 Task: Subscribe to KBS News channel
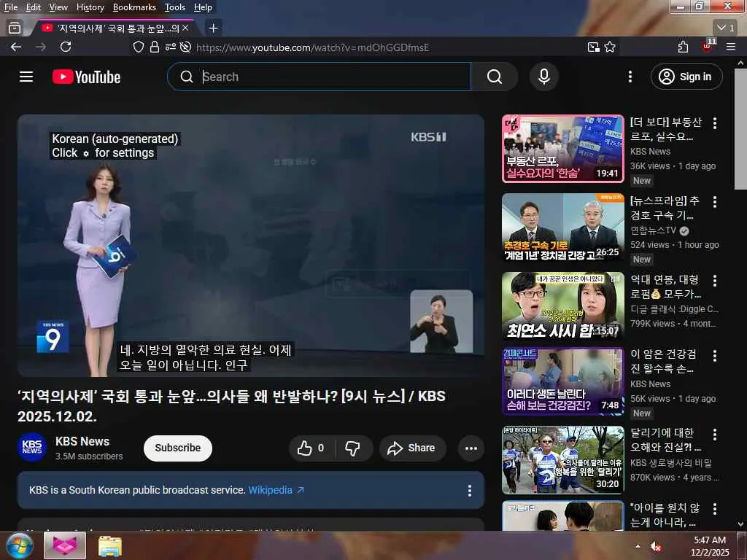pyautogui.click(x=178, y=448)
